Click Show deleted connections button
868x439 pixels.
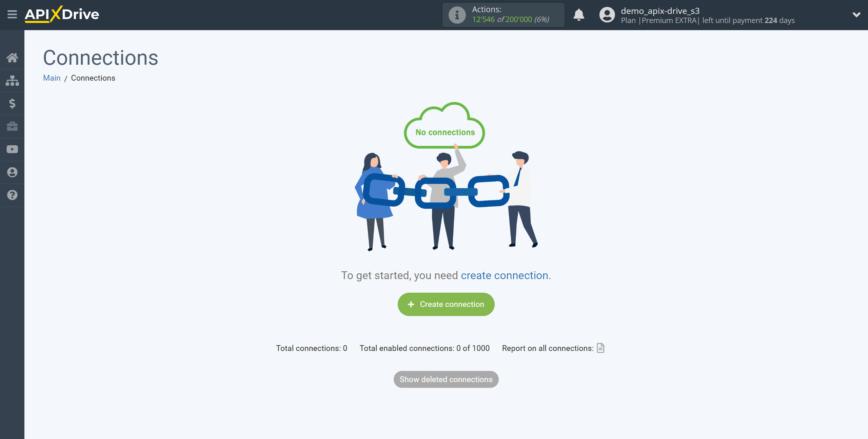click(446, 379)
